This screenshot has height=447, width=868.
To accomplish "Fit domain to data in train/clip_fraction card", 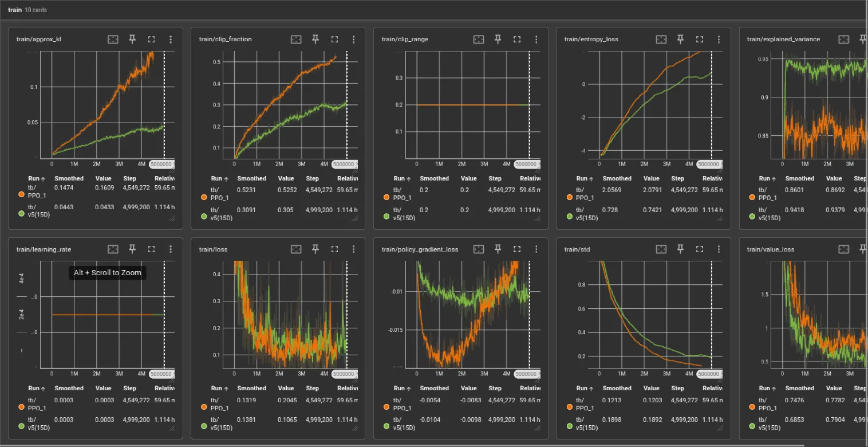I will tap(296, 39).
